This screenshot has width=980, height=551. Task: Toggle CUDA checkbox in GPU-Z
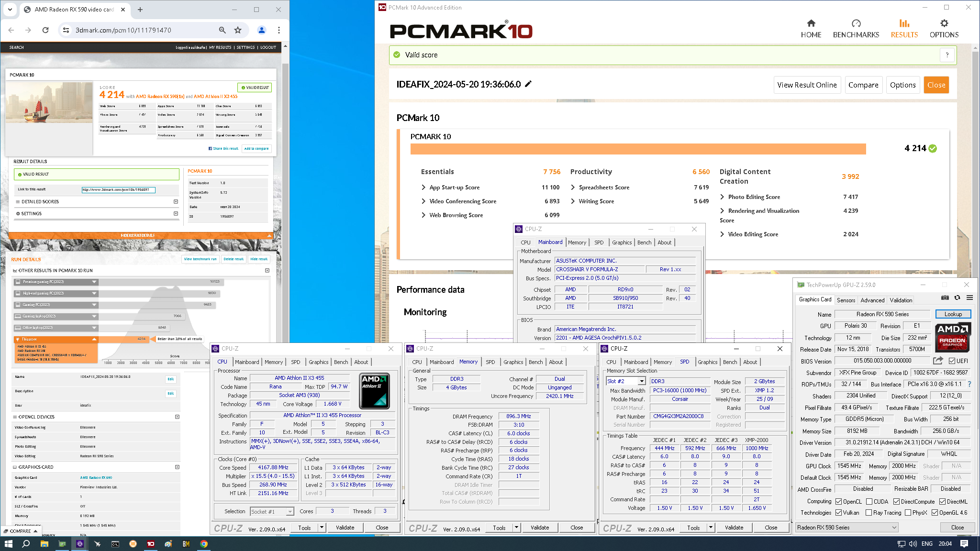869,502
